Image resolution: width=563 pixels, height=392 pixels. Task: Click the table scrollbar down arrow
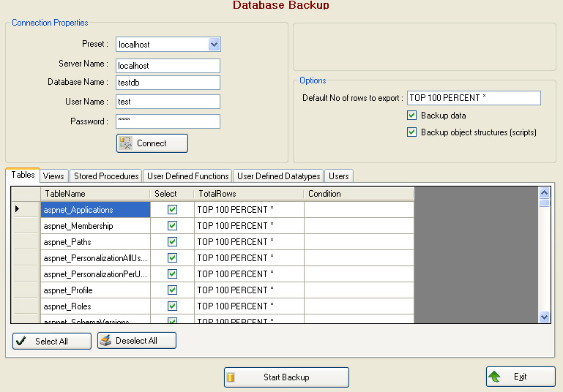click(x=544, y=317)
